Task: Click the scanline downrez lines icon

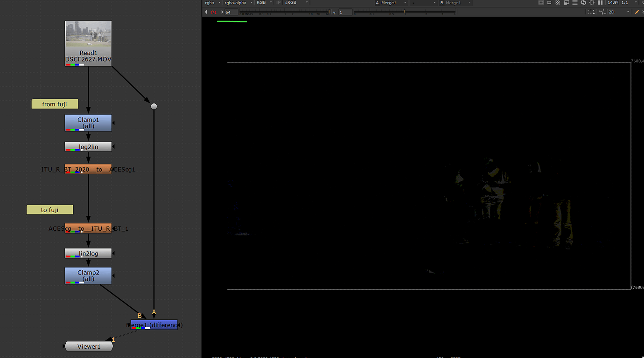Action: (x=575, y=3)
